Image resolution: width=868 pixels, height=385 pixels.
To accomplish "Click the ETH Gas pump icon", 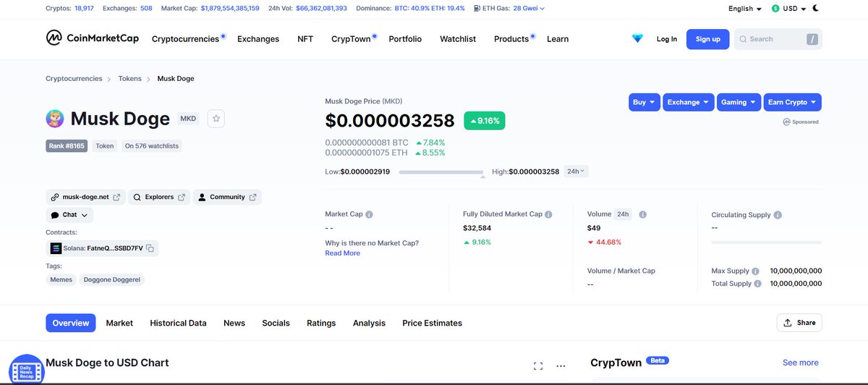I will [x=477, y=9].
